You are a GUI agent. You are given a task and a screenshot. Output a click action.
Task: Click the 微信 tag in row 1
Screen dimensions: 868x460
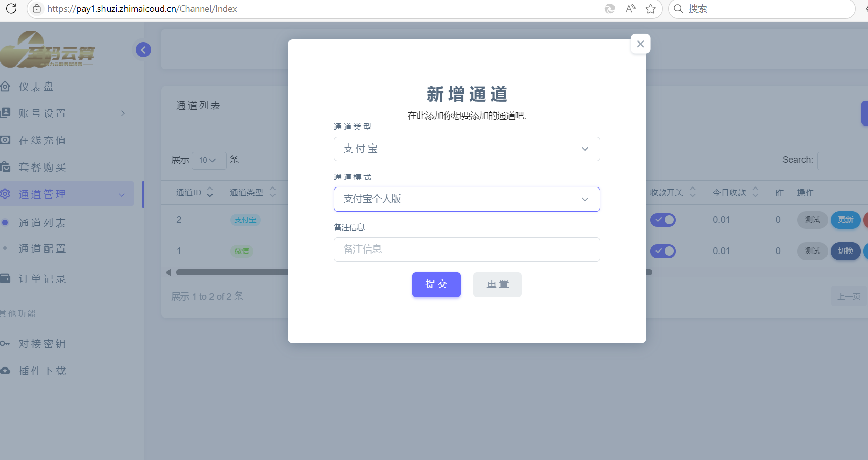pos(242,251)
